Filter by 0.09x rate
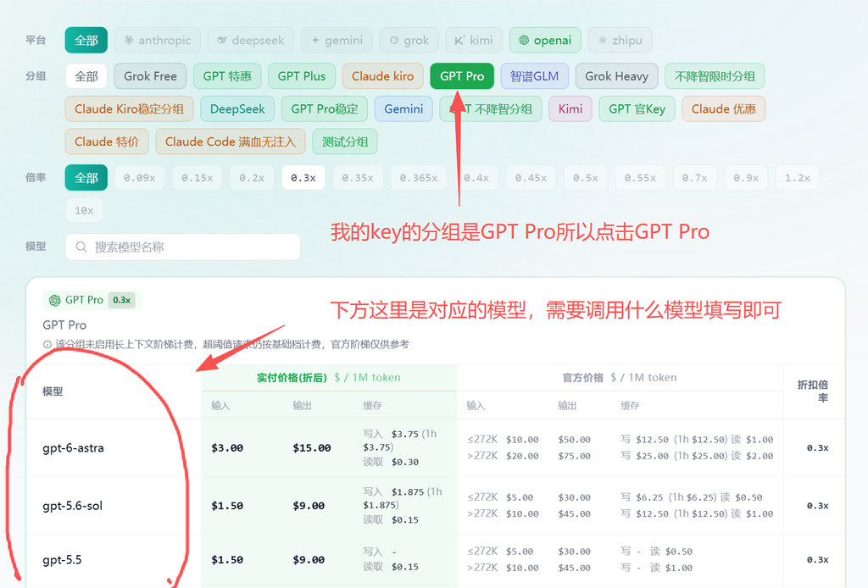 (x=140, y=178)
